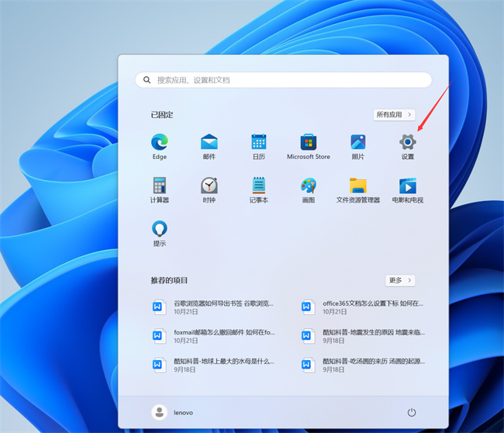Open recommended document foxmail邮箱怎么撤回邮件
This screenshot has height=433, width=504.
point(213,336)
